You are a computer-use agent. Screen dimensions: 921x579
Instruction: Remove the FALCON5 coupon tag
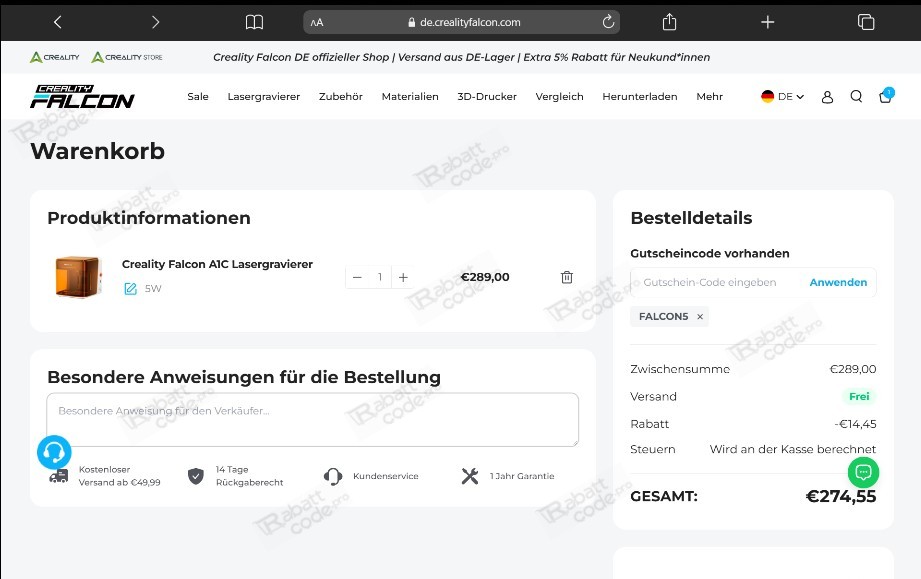700,317
